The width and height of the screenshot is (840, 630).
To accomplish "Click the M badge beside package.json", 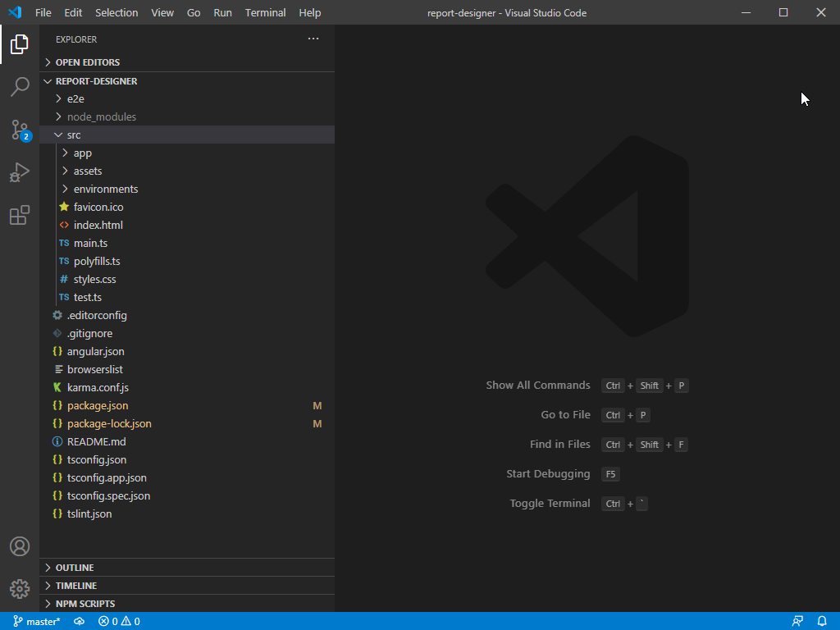I will coord(317,405).
